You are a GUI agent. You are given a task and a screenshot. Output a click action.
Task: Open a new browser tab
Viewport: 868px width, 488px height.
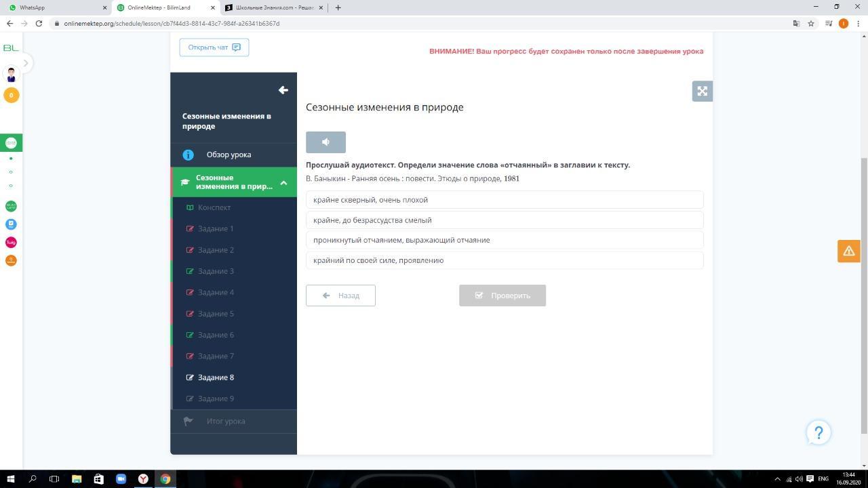click(338, 7)
